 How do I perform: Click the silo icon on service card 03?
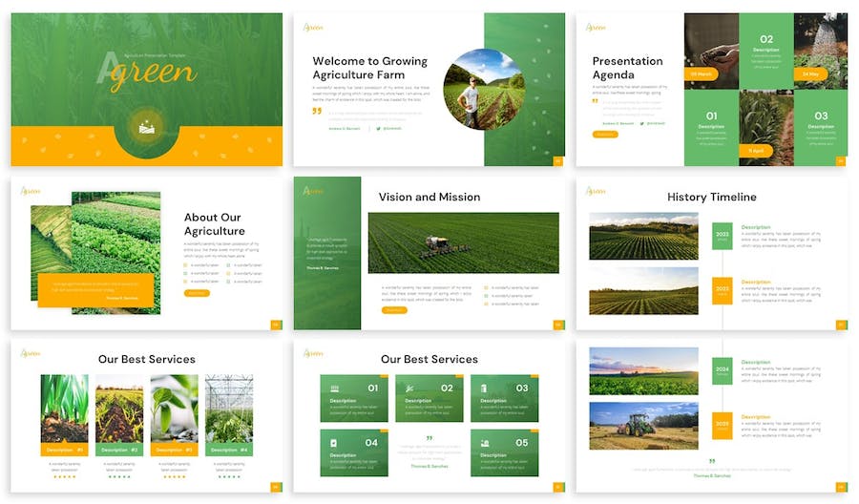coord(484,388)
